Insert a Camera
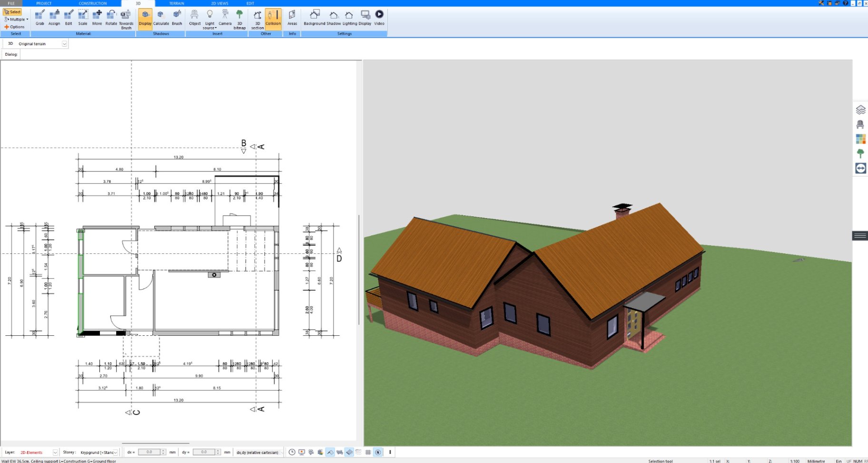Image resolution: width=868 pixels, height=463 pixels. [x=225, y=18]
